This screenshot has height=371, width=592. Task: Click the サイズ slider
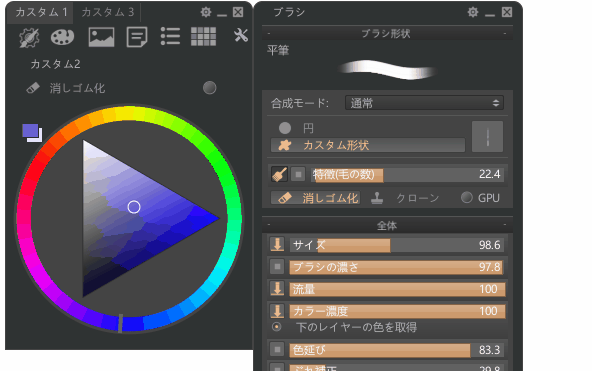coord(396,245)
